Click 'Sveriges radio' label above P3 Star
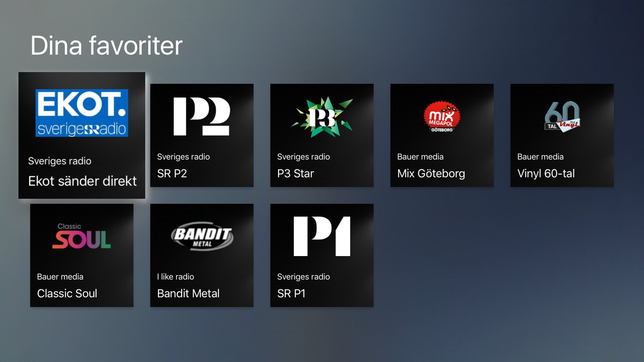This screenshot has height=362, width=644. [304, 157]
